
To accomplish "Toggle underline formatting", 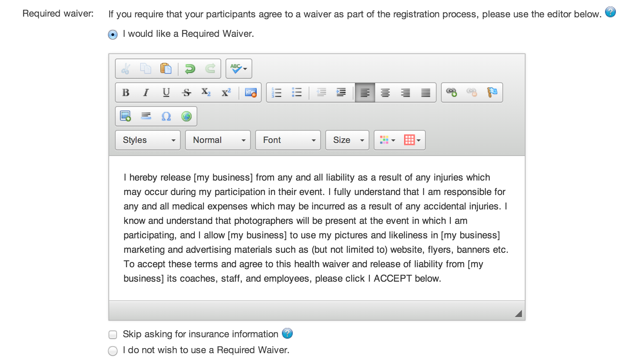I will coord(166,92).
